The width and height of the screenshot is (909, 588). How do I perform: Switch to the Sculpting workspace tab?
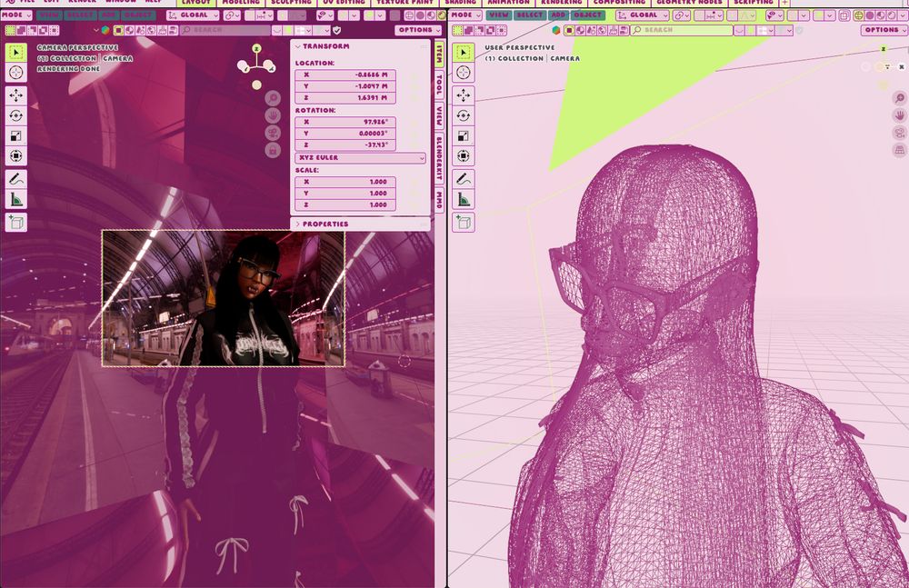291,3
